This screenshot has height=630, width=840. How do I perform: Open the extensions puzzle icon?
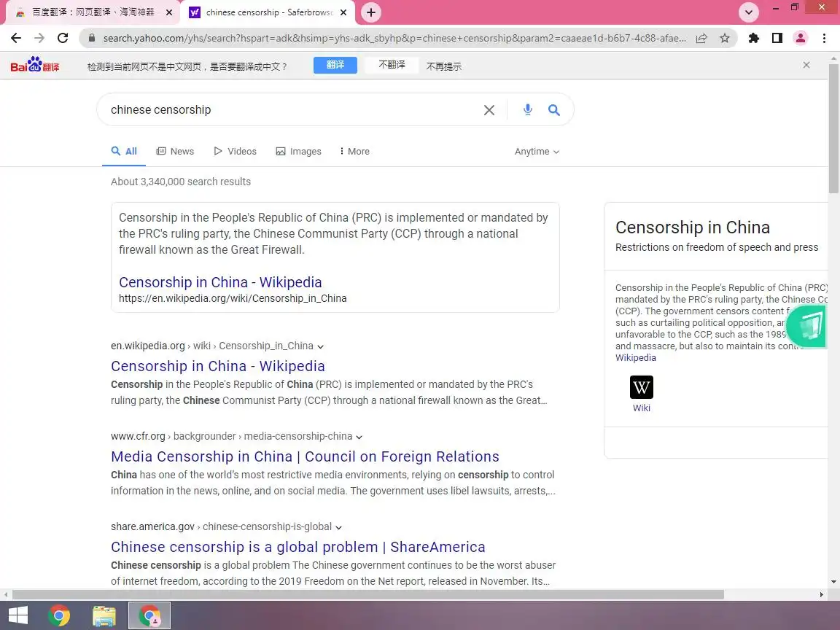pos(754,38)
